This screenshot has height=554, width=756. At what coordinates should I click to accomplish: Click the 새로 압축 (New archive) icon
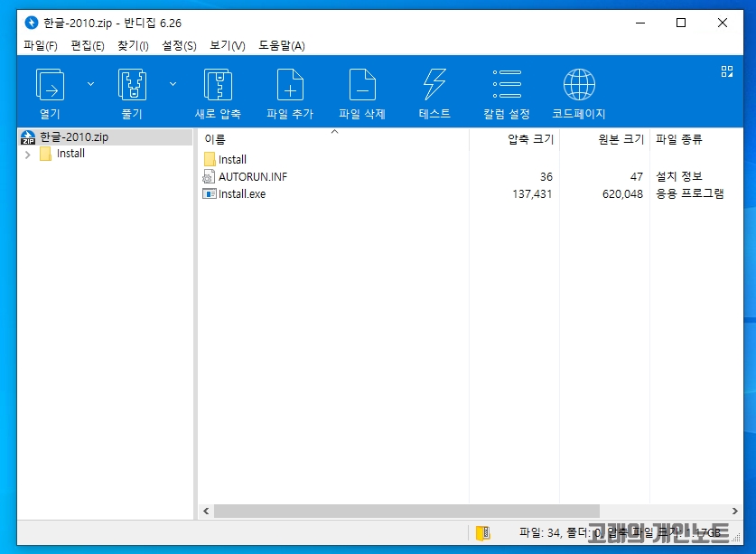218,85
